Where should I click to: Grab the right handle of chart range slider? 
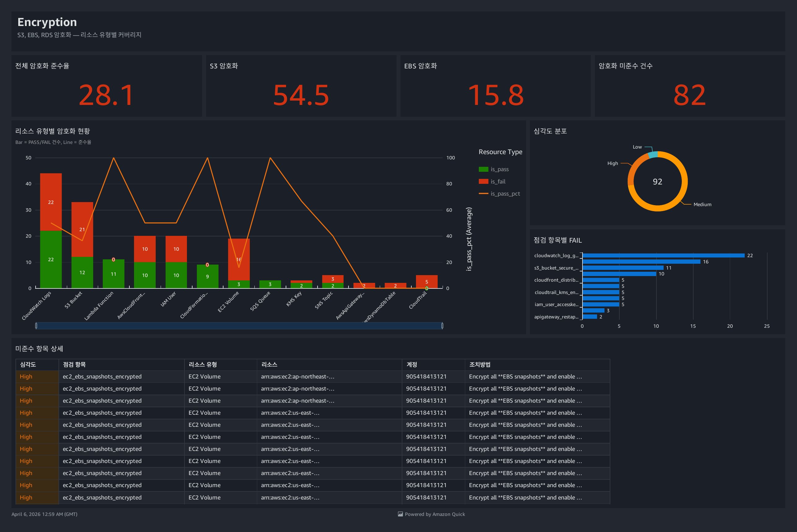(442, 326)
